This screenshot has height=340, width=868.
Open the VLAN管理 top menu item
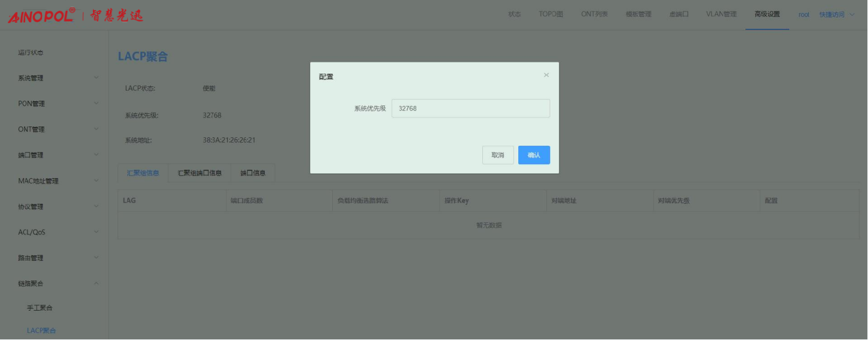[721, 14]
